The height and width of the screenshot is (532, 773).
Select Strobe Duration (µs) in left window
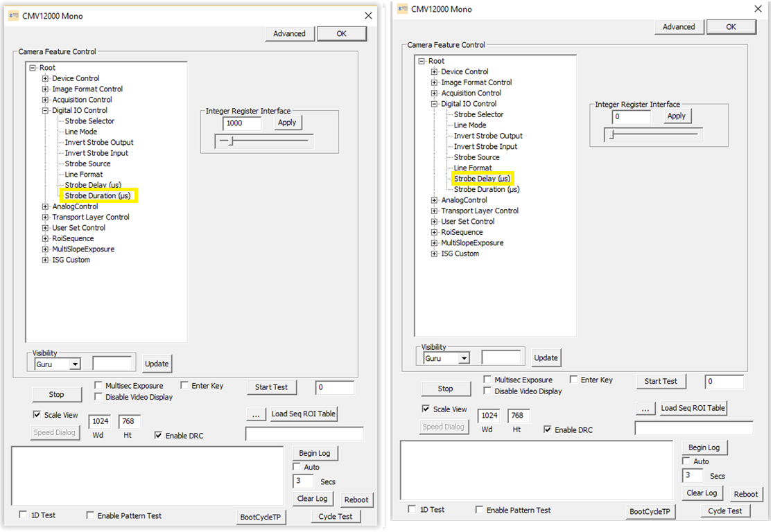[x=98, y=195]
